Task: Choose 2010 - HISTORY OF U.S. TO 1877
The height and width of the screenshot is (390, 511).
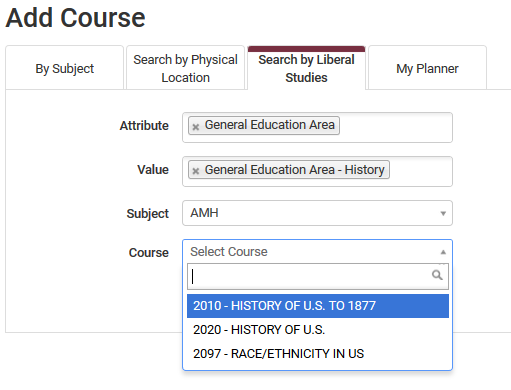Action: [318, 306]
